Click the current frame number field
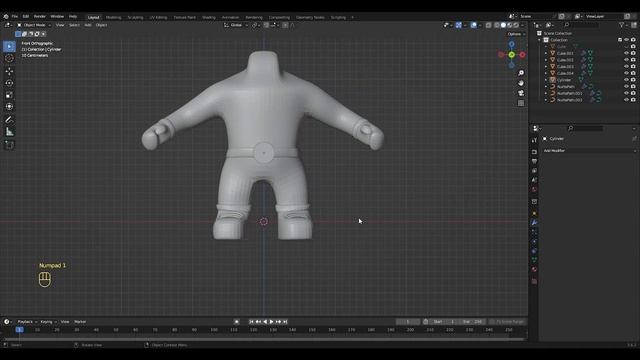 (x=408, y=322)
